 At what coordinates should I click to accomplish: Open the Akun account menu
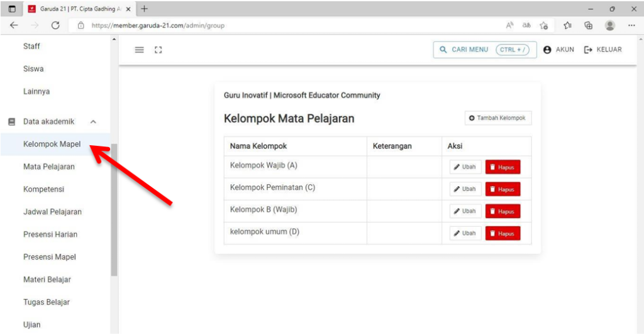click(558, 50)
